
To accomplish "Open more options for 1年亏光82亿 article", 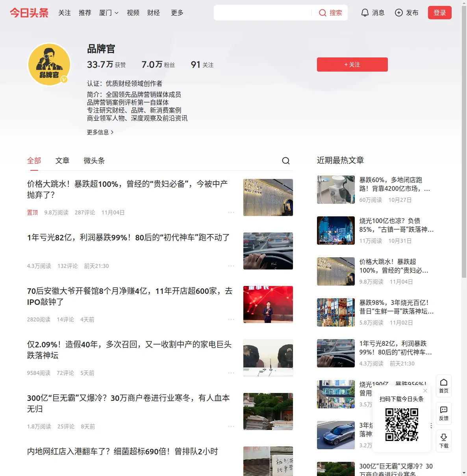I will (x=231, y=266).
